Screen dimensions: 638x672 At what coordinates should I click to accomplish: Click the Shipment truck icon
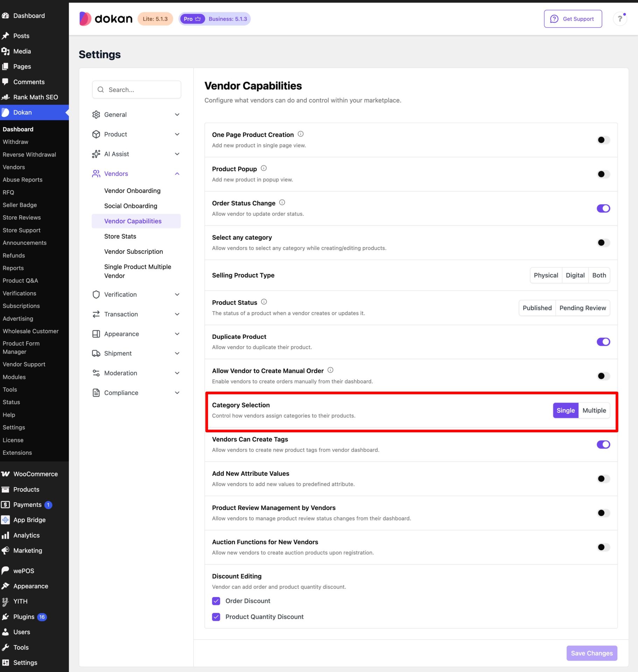pyautogui.click(x=96, y=353)
